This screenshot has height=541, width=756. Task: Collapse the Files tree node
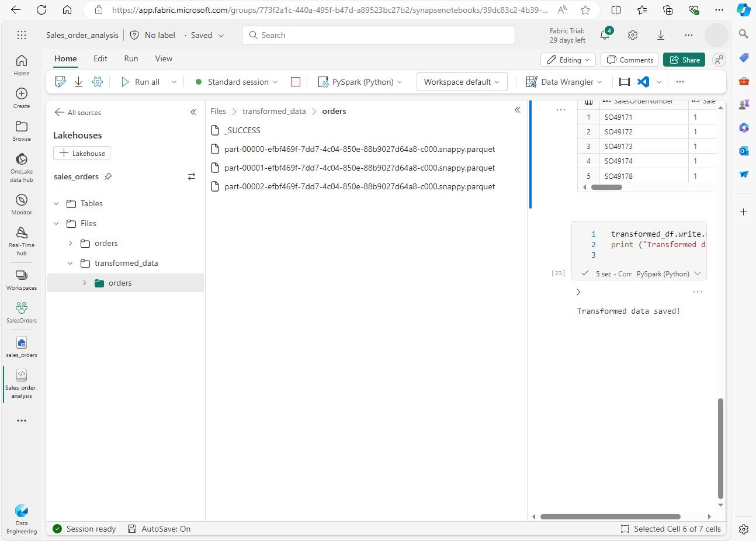(56, 224)
